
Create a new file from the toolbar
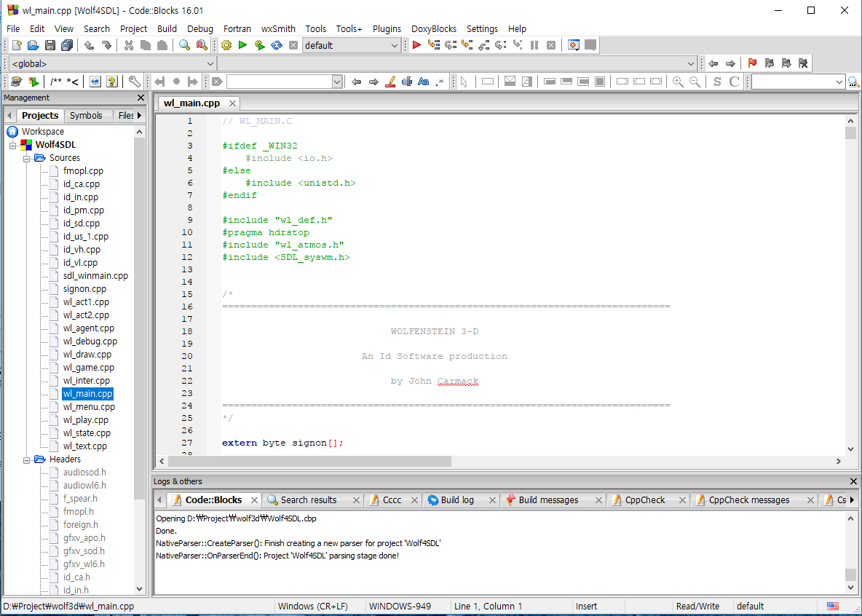17,45
